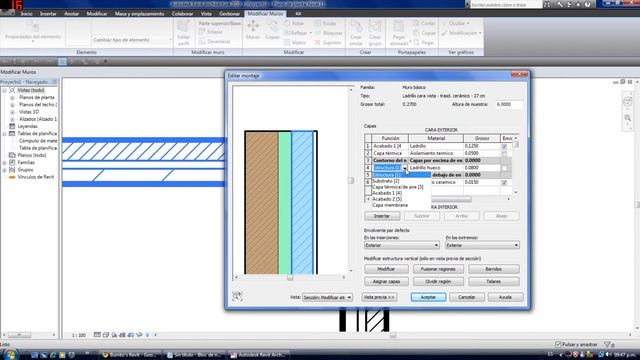Toggle Envolventes checkbox for Aislamiento térmico row
This screenshot has height=360, width=640.
coord(504,153)
